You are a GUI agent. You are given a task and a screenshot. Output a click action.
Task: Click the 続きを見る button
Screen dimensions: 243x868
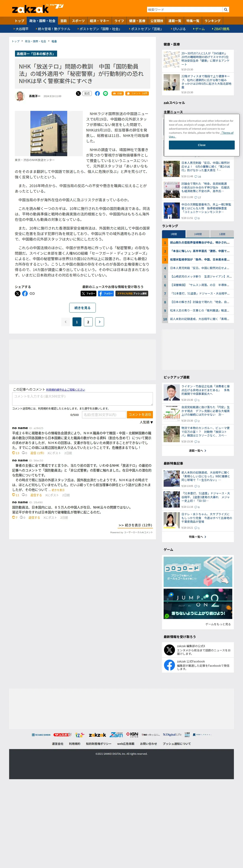(x=82, y=308)
